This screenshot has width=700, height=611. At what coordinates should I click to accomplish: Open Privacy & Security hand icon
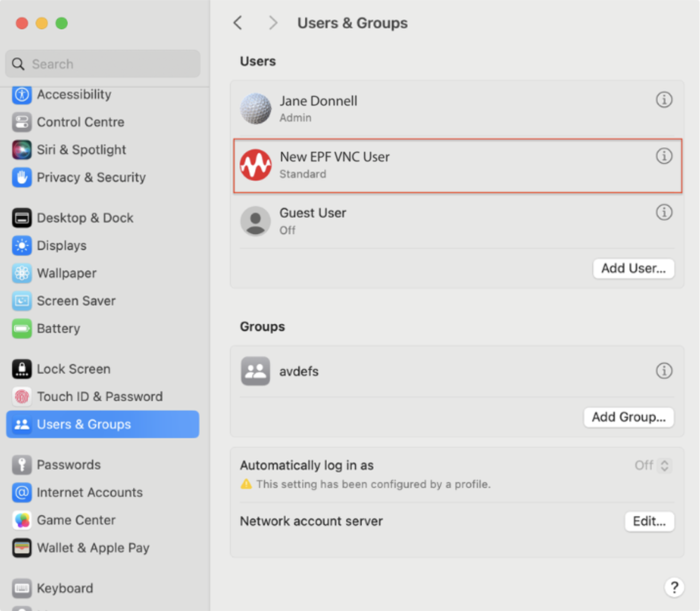tap(22, 177)
